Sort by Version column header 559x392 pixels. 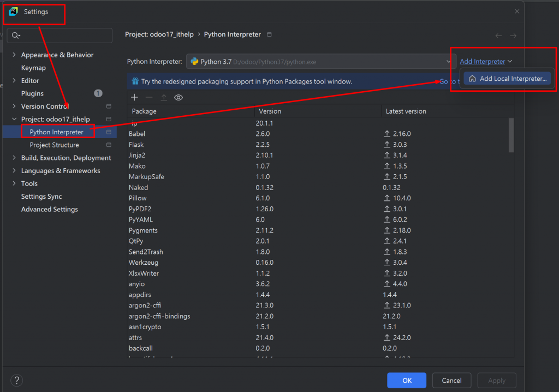coord(318,111)
